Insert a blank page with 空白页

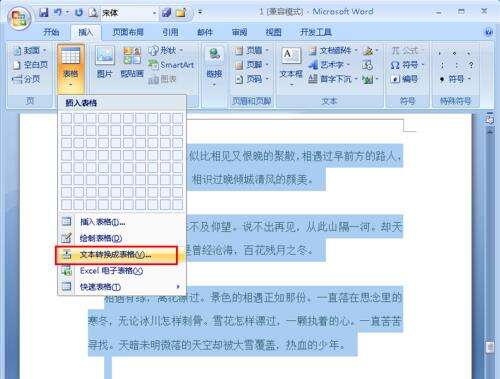(x=30, y=65)
